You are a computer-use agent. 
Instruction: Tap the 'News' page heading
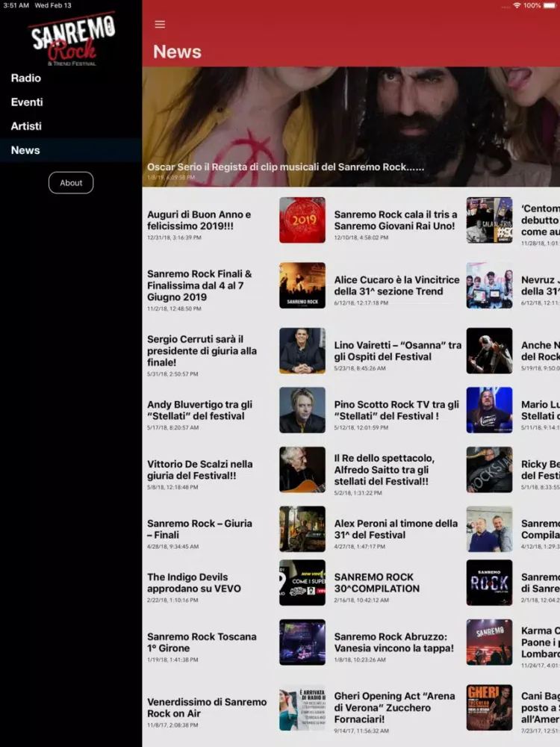[177, 52]
